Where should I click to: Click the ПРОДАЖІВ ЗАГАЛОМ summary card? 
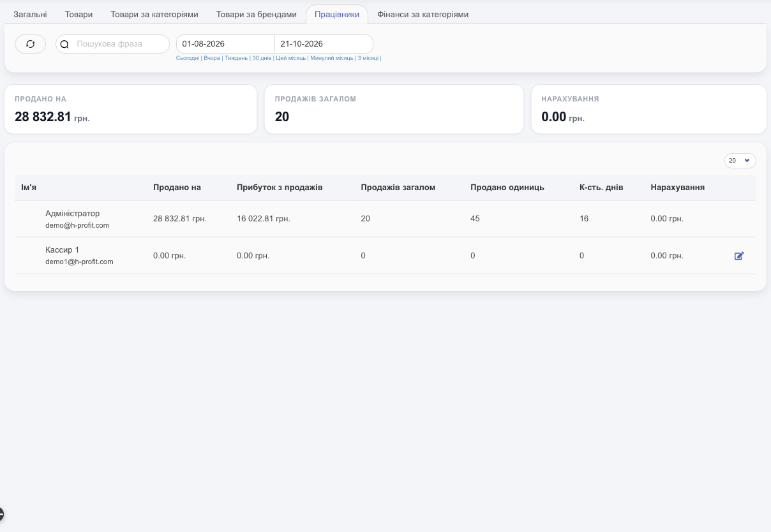pyautogui.click(x=394, y=110)
